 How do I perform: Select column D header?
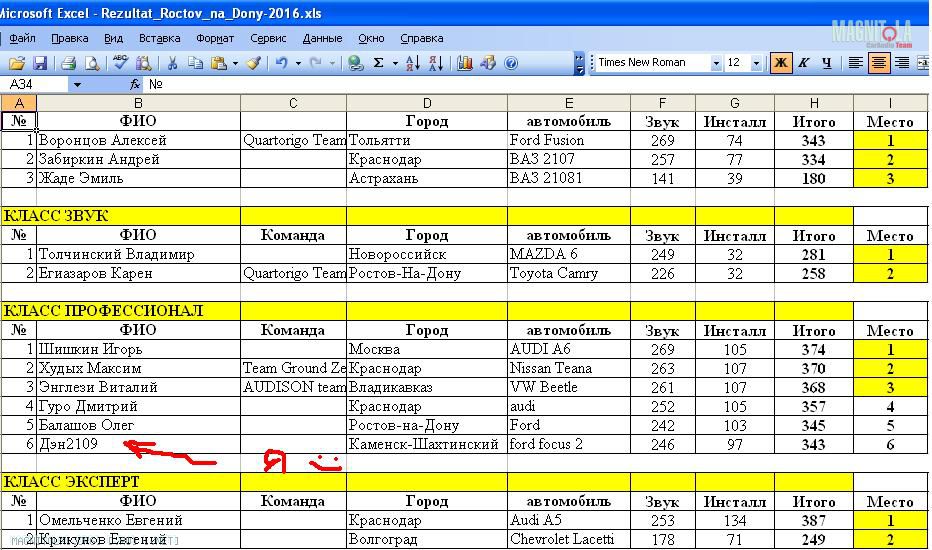pyautogui.click(x=427, y=103)
